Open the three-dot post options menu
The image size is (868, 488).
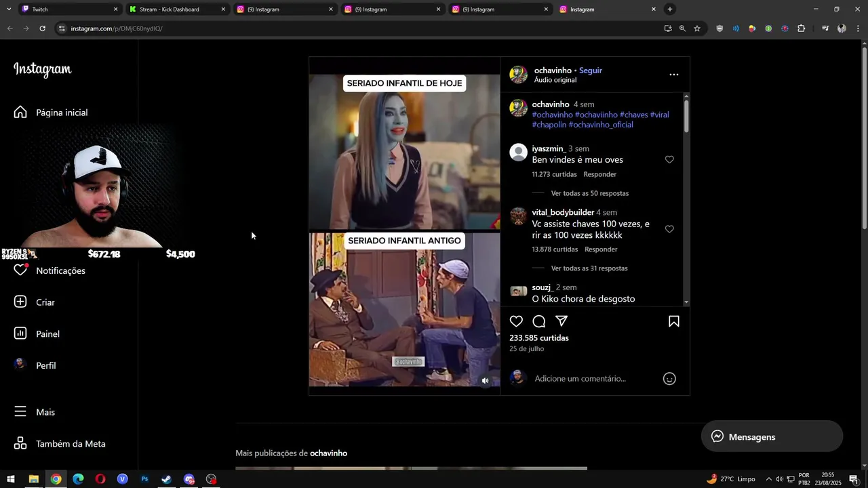coord(673,75)
